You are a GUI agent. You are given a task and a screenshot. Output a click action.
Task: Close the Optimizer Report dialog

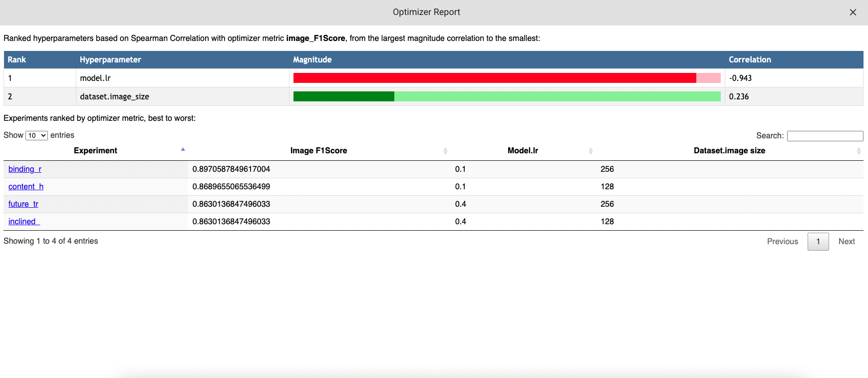[x=853, y=12]
